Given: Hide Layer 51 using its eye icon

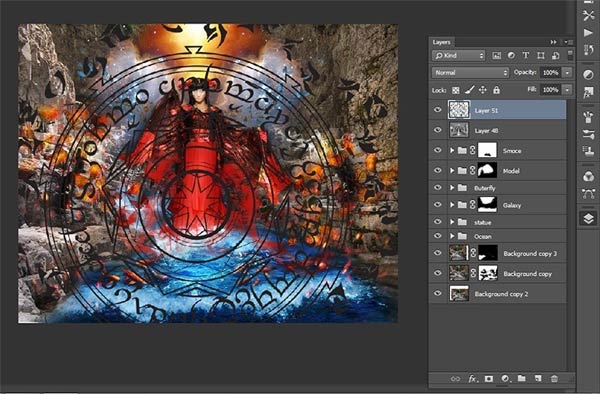Looking at the screenshot, I should tap(437, 110).
